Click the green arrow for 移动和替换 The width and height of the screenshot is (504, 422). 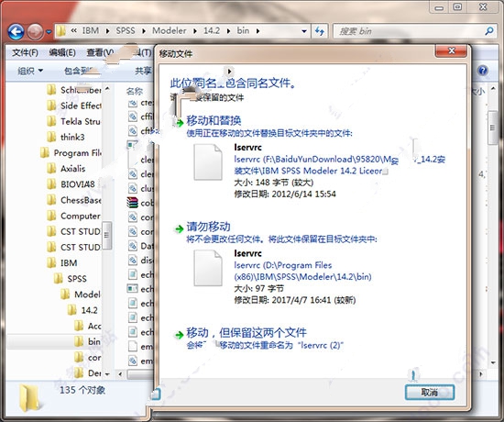(179, 122)
